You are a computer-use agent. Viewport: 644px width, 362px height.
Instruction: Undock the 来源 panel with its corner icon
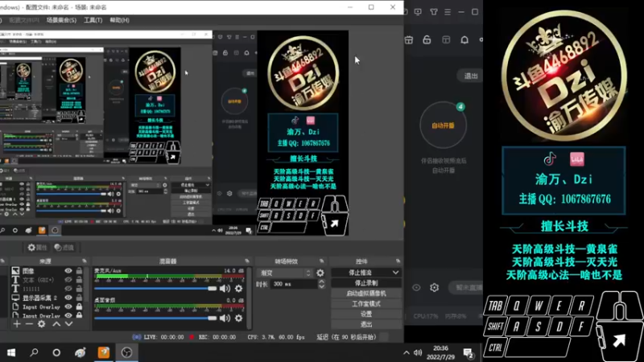click(85, 261)
